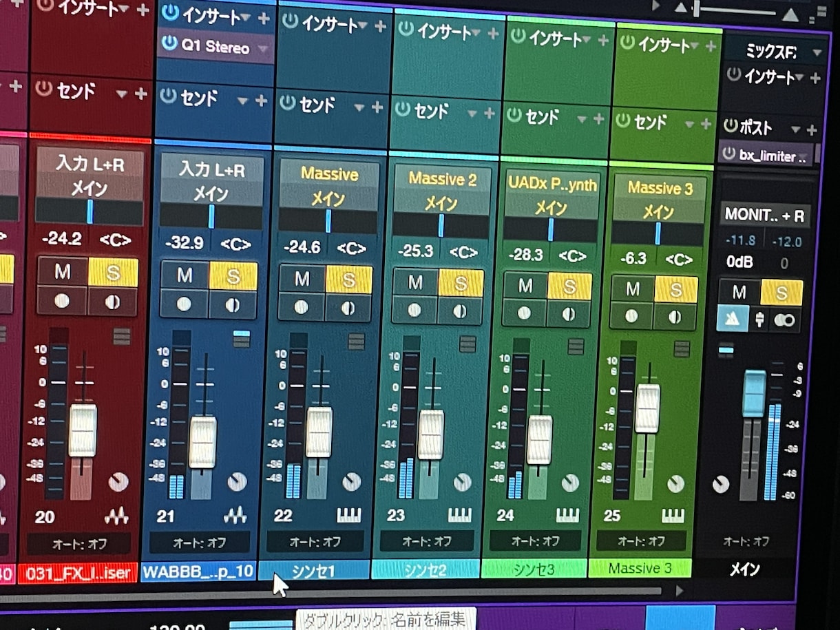This screenshot has height=630, width=840.
Task: Open the three-line channel options icon on channel 25
Action: (x=682, y=349)
